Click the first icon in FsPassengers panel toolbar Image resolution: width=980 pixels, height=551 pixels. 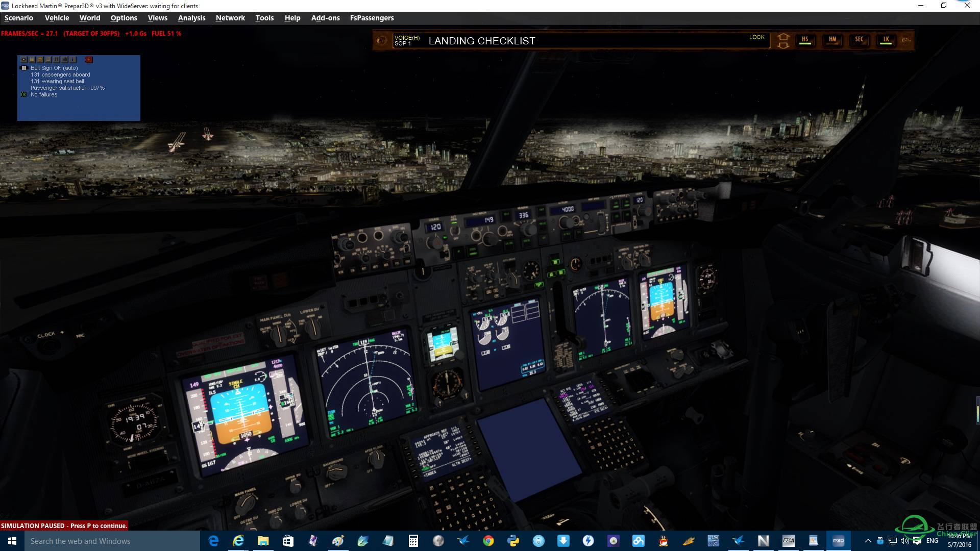point(23,60)
